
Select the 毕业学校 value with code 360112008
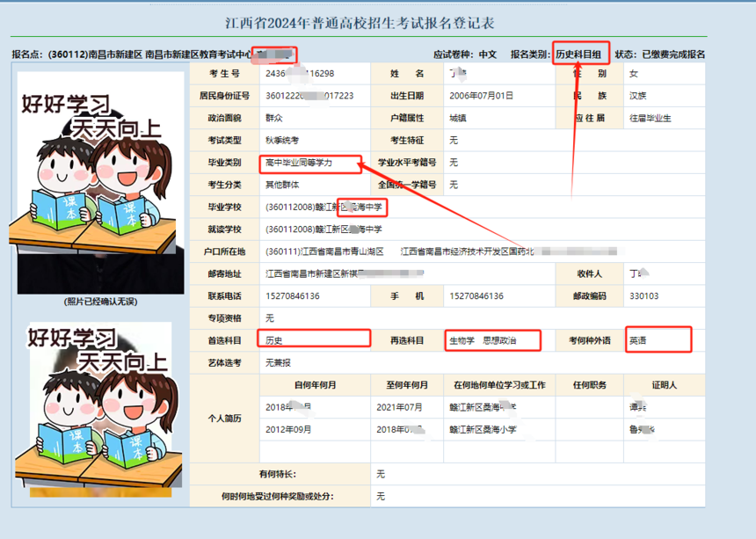click(x=323, y=207)
